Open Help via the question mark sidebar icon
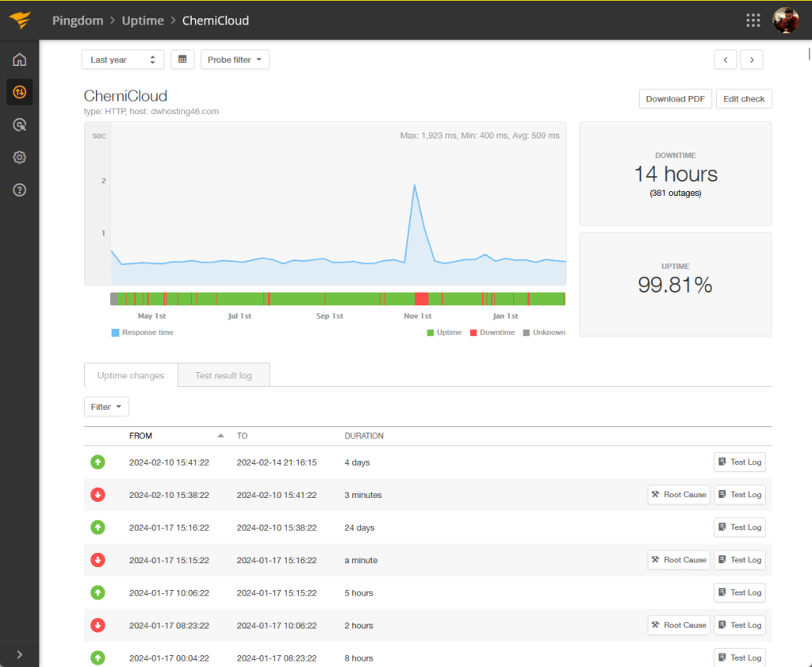812x667 pixels. point(18,190)
